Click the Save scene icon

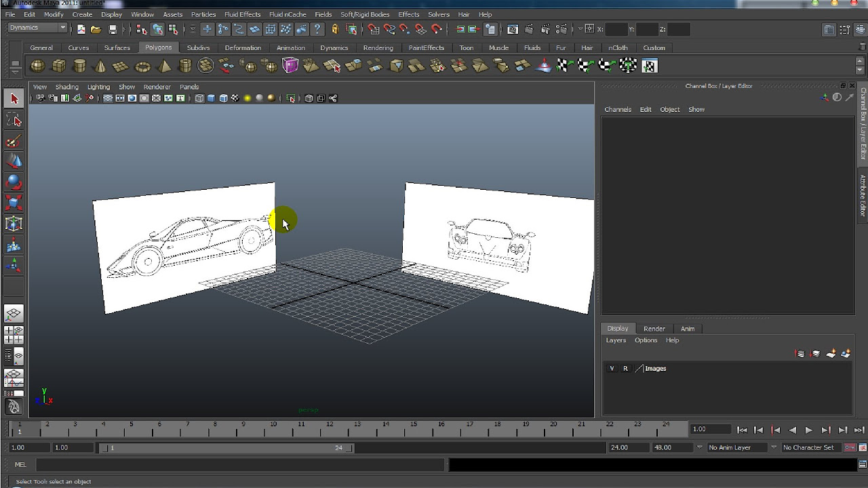tap(113, 29)
